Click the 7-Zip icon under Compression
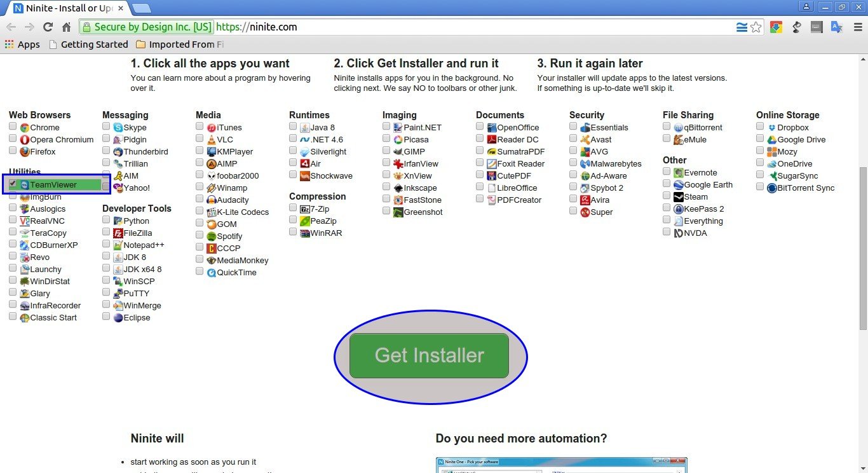The width and height of the screenshot is (868, 473). point(305,209)
